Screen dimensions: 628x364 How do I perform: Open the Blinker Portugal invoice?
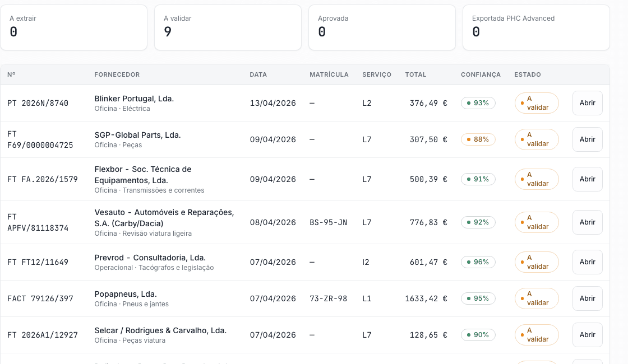pos(587,103)
